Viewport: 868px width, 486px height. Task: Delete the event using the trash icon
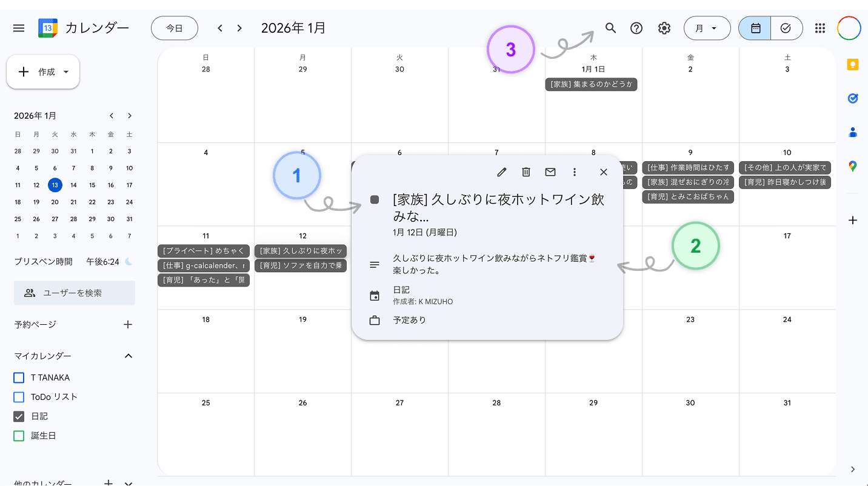point(526,172)
